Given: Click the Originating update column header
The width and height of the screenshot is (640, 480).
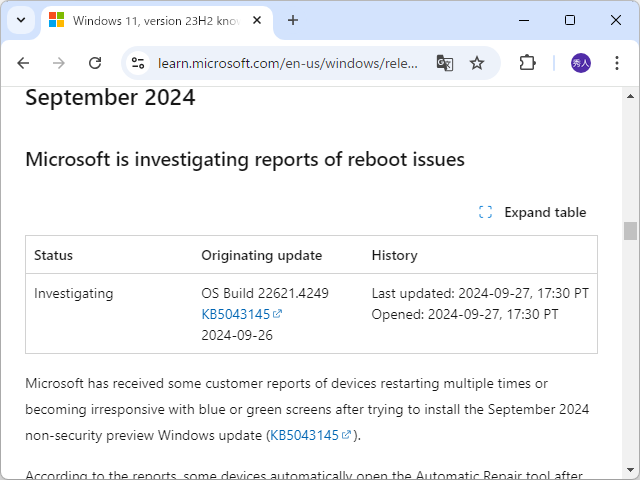Looking at the screenshot, I should coord(262,255).
